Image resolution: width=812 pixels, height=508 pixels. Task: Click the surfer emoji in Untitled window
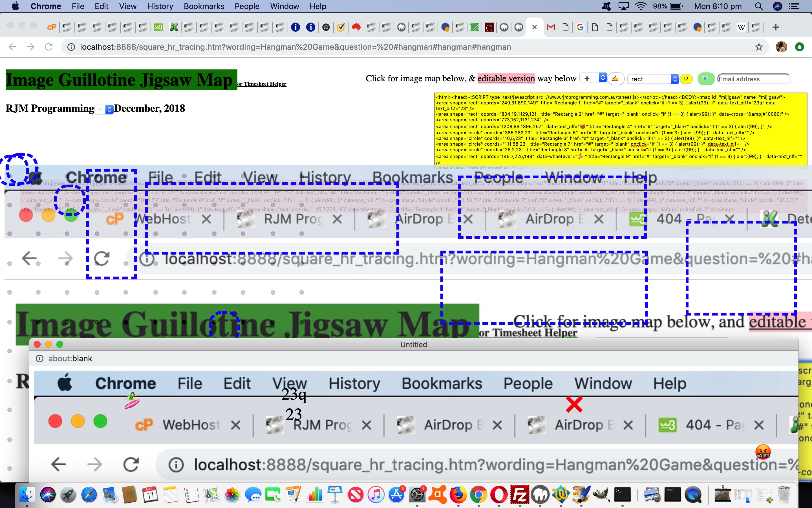132,400
